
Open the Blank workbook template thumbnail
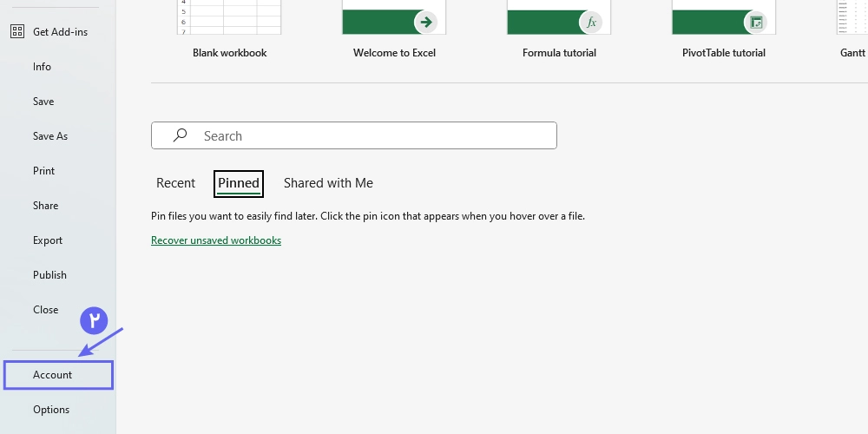click(x=229, y=17)
